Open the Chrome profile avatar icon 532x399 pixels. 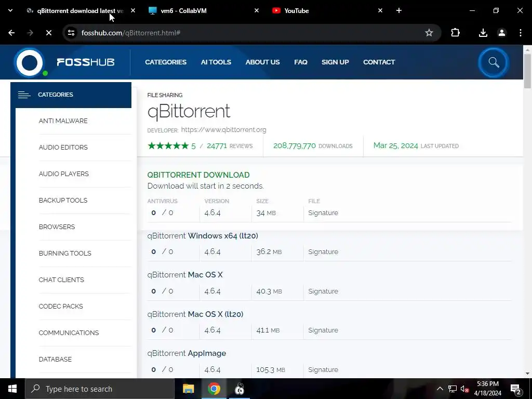click(502, 33)
